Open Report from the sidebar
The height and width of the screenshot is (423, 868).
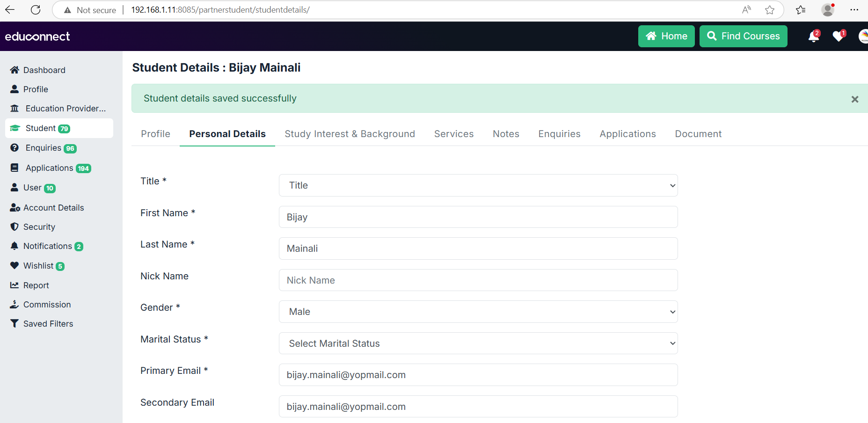pos(36,285)
